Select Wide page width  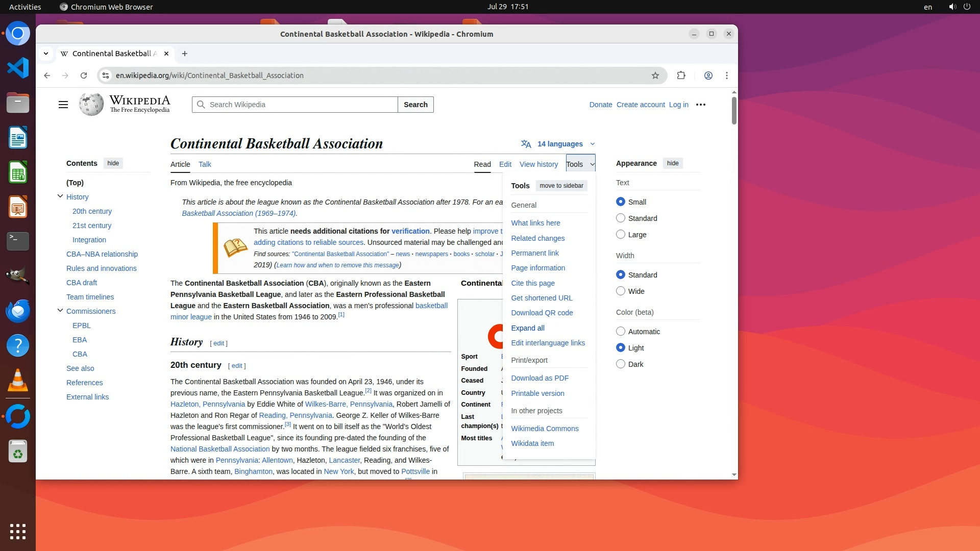[621, 291]
